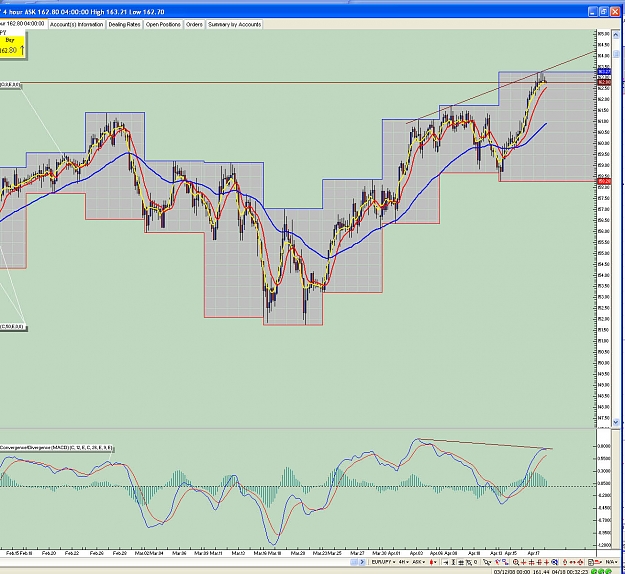625x574 pixels.
Task: Click the chart scroll right arrow button
Action: pyautogui.click(x=362, y=562)
